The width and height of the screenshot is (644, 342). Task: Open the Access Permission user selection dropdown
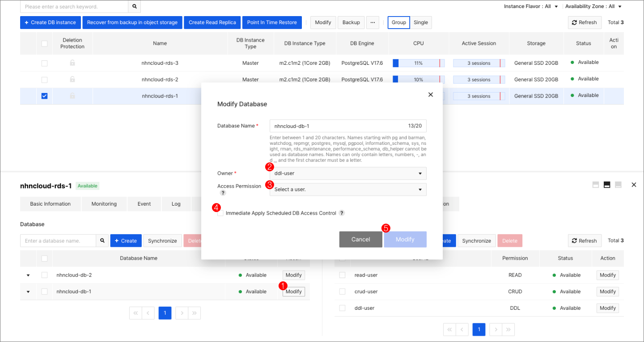coord(348,189)
